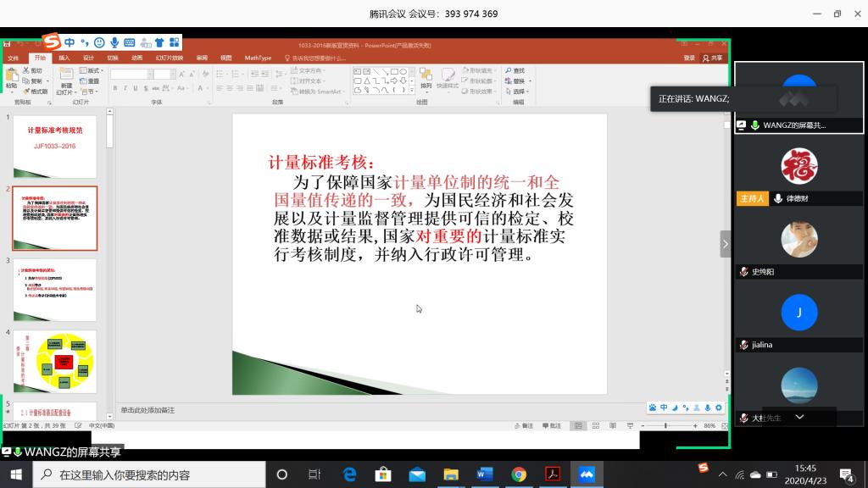Open Sogou soft keyboard icon

tap(130, 42)
